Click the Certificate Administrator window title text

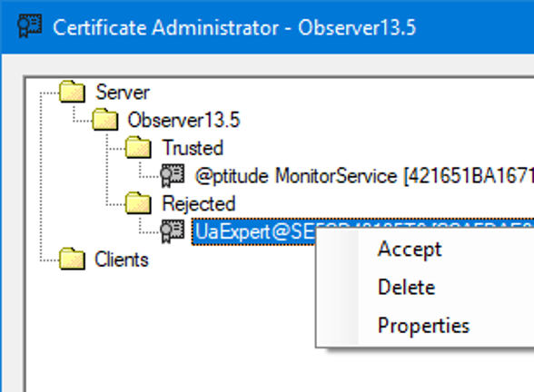coord(234,27)
